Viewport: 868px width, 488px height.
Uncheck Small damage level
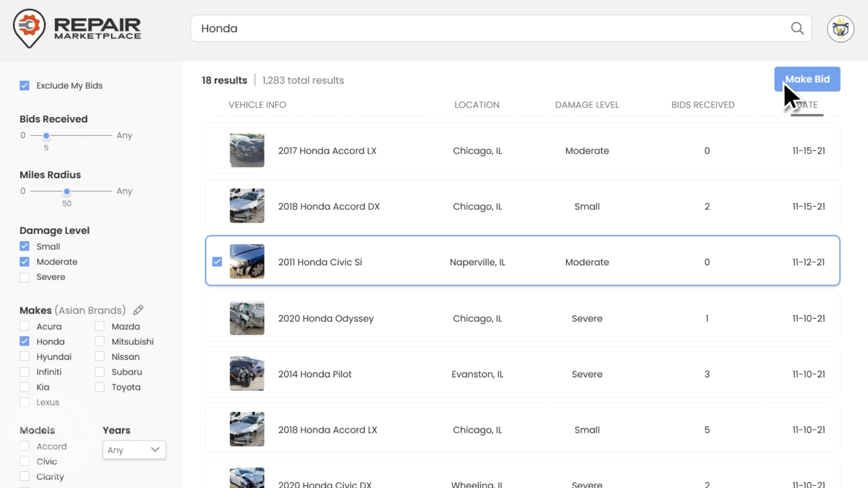tap(24, 246)
